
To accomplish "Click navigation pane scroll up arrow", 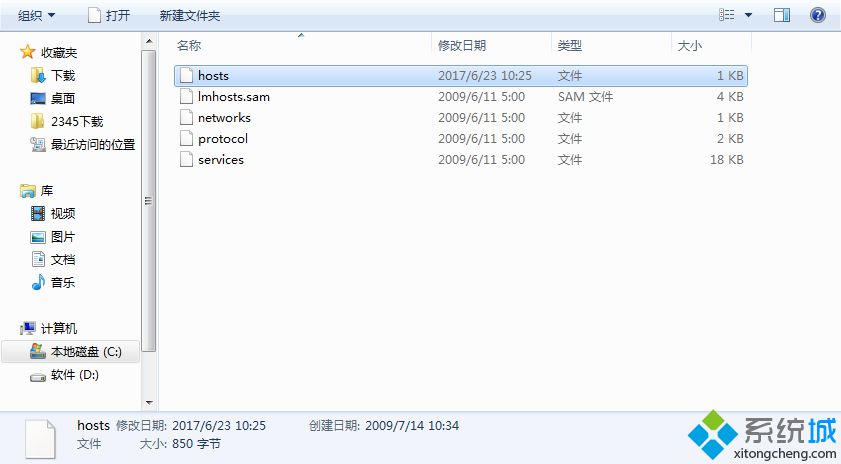I will (149, 41).
